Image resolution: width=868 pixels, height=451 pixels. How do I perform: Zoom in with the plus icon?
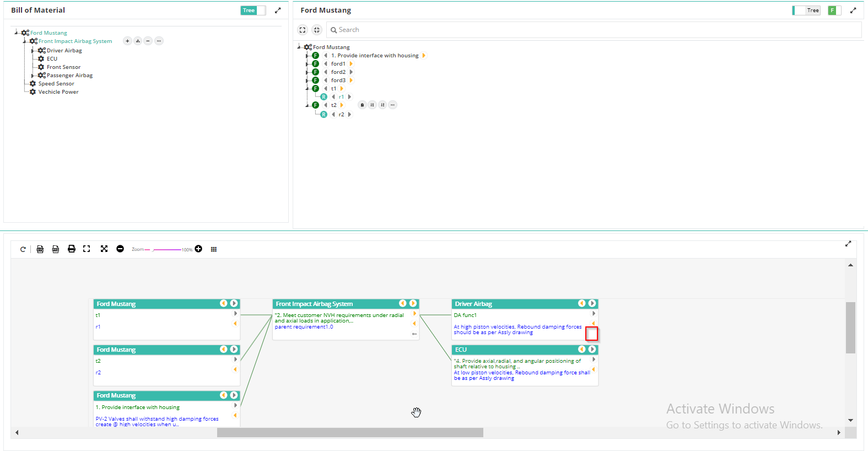tap(198, 249)
